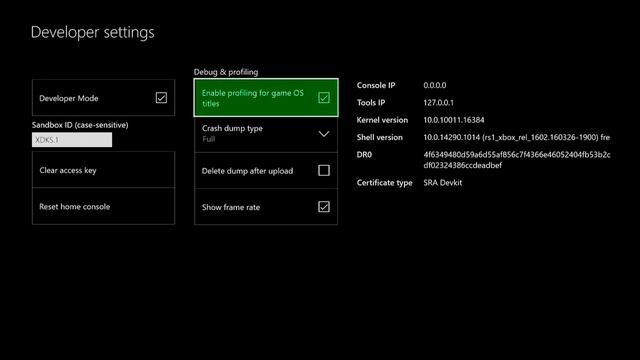The width and height of the screenshot is (640, 360).
Task: Click the Console IP value 0.0.0.0
Action: point(435,85)
